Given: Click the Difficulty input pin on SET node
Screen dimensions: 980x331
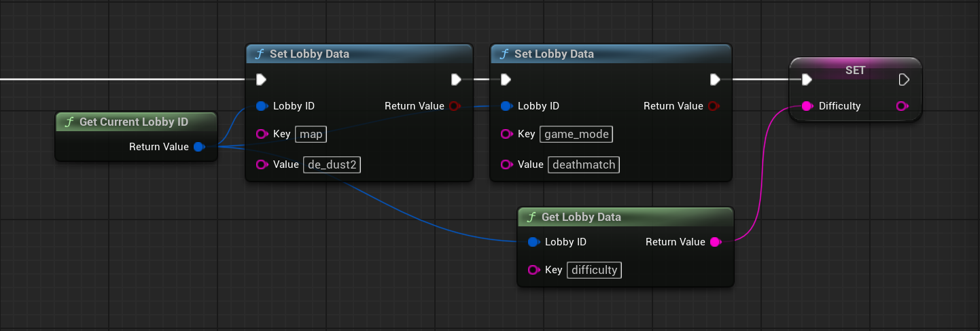Looking at the screenshot, I should click(807, 106).
